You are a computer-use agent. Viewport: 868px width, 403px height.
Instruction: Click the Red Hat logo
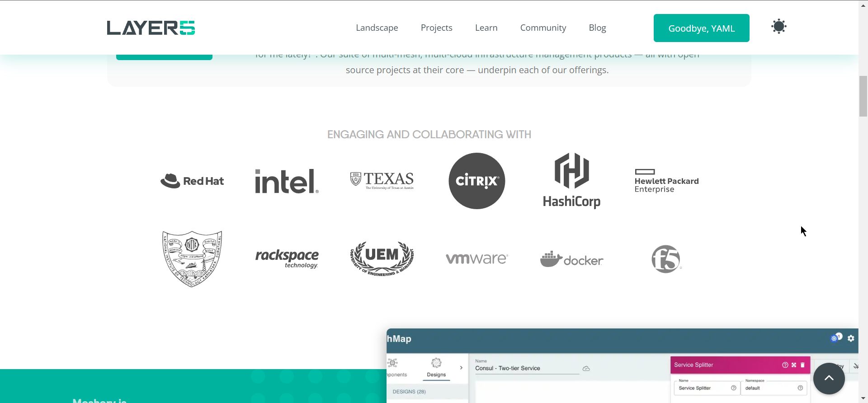192,181
